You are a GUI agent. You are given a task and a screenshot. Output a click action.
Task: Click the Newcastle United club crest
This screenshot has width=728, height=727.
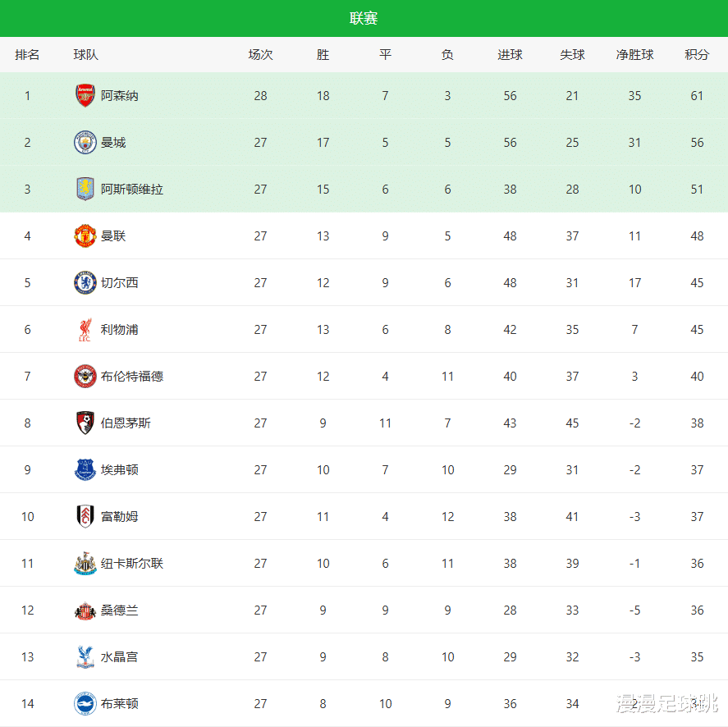pos(85,564)
